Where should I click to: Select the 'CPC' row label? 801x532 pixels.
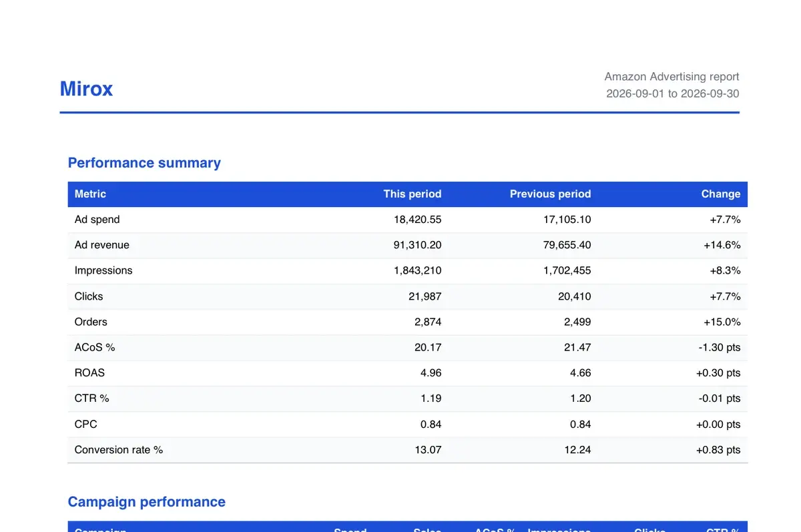(x=86, y=424)
